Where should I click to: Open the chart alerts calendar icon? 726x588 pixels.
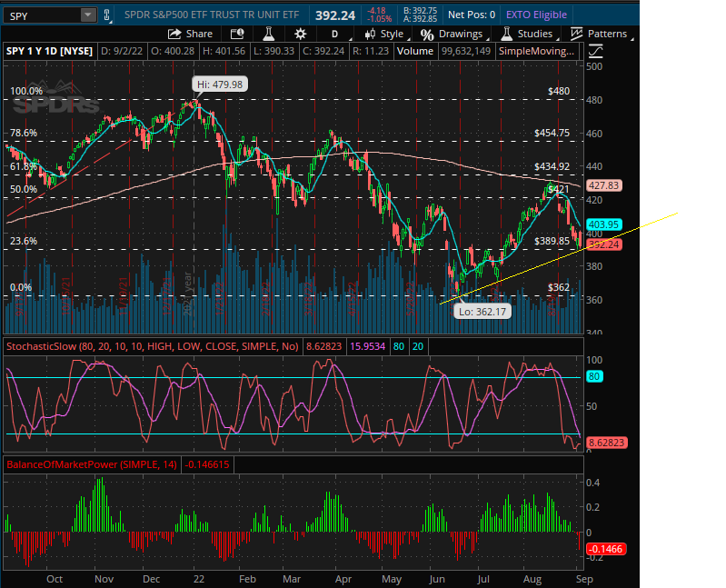[x=236, y=34]
